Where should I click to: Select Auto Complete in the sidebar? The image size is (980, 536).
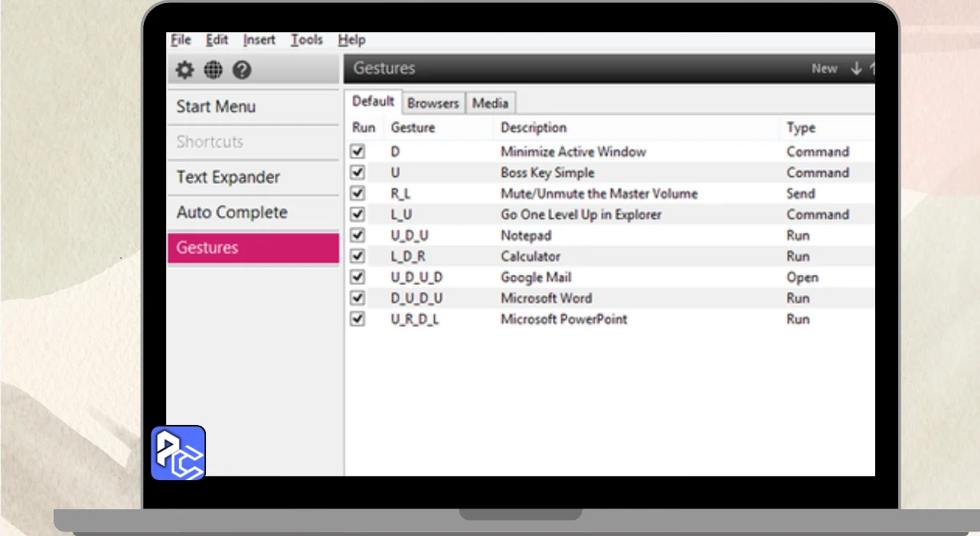click(232, 212)
